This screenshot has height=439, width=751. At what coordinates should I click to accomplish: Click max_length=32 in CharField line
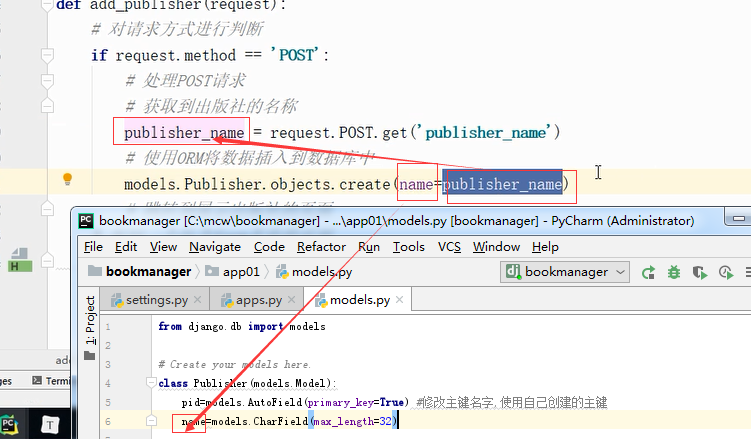click(x=353, y=421)
